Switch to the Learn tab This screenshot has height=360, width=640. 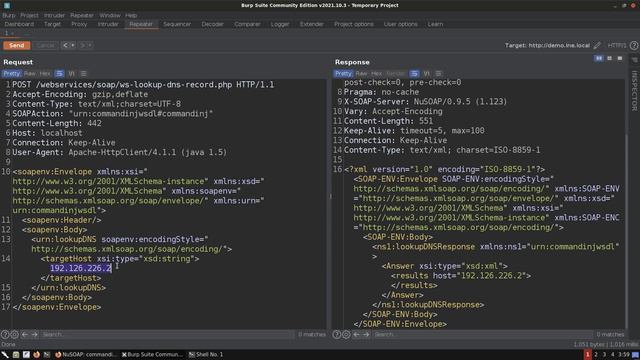click(436, 24)
